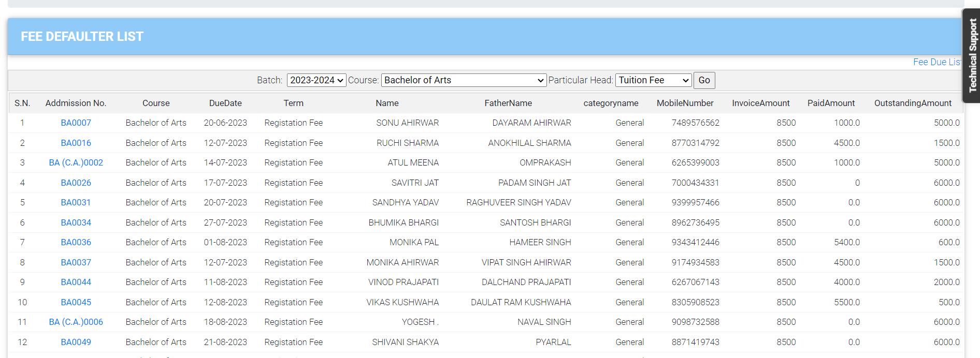This screenshot has height=358, width=980.
Task: Click father name RAGHUVEER SINGH YADAV
Action: click(x=518, y=202)
